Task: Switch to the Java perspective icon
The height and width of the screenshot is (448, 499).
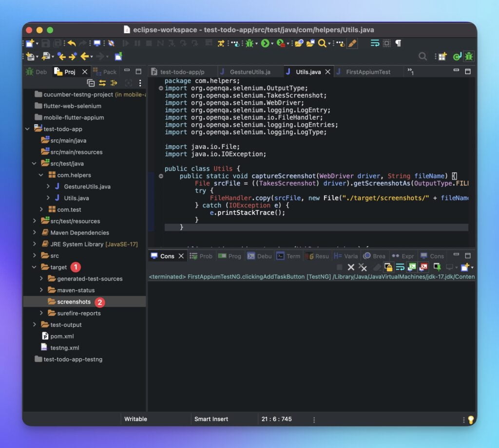Action: (457, 56)
